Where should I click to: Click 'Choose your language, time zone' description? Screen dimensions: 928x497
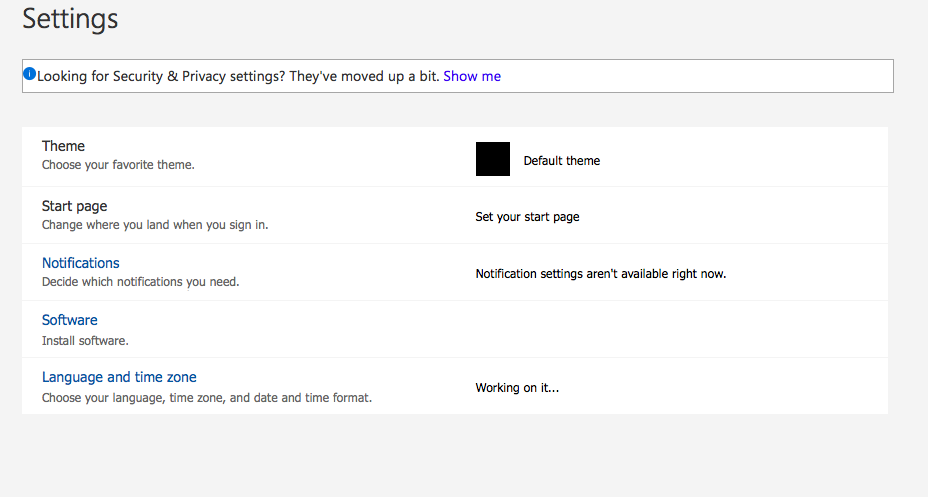click(207, 398)
